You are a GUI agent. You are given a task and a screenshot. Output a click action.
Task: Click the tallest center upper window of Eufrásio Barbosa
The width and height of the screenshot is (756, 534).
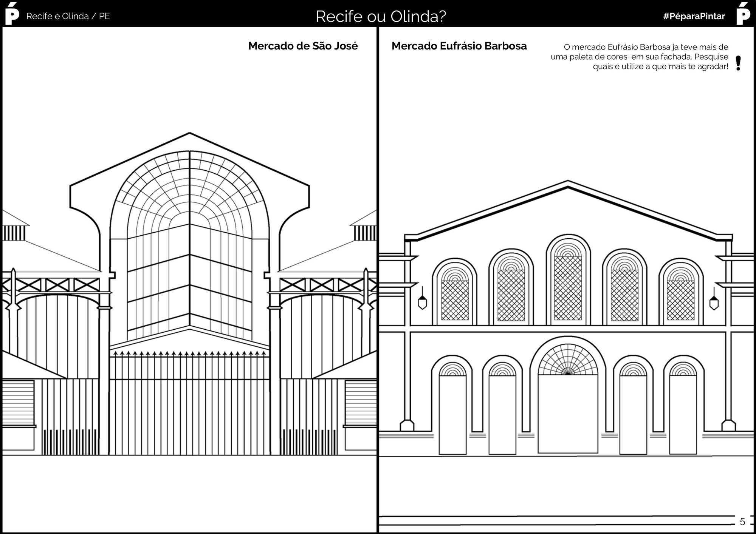568,280
